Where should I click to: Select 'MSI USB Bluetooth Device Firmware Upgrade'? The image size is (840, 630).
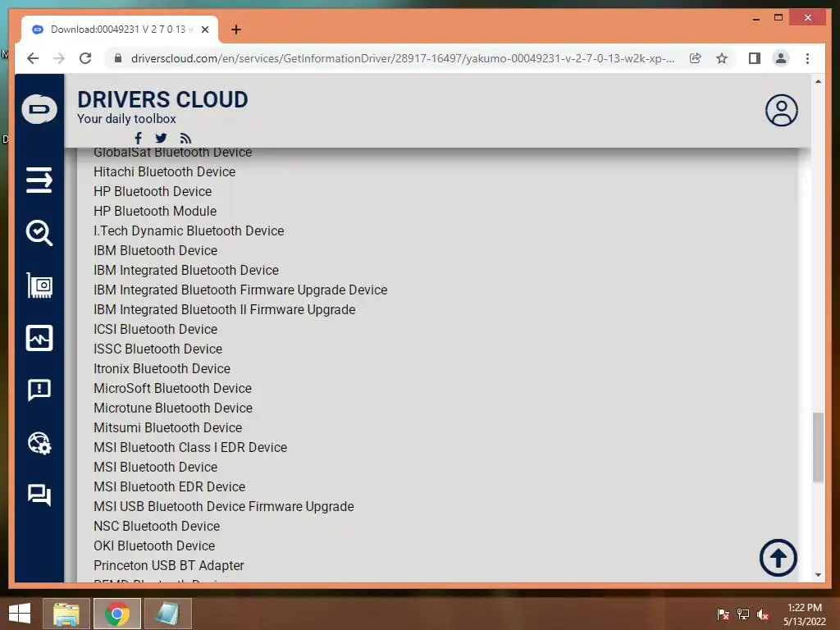click(x=224, y=506)
